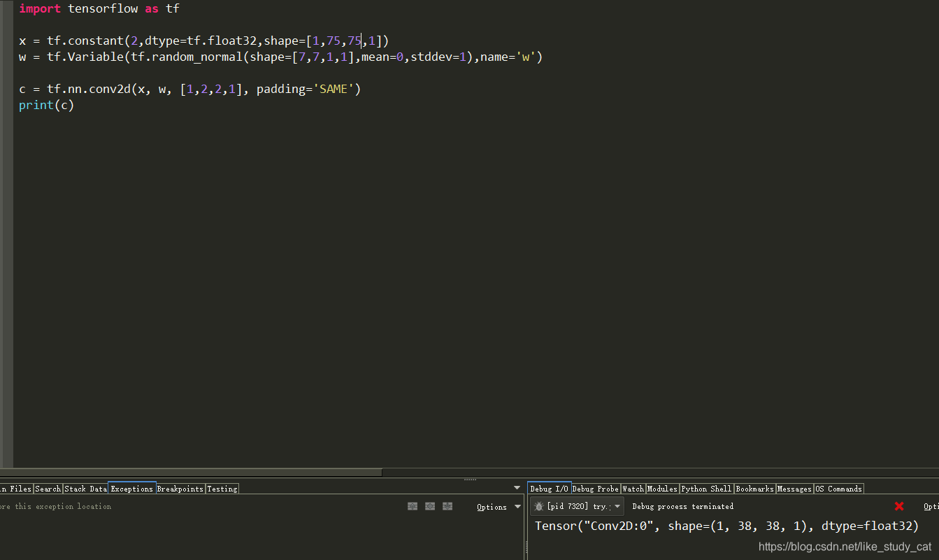Open the OS Commands tab

[x=839, y=489]
